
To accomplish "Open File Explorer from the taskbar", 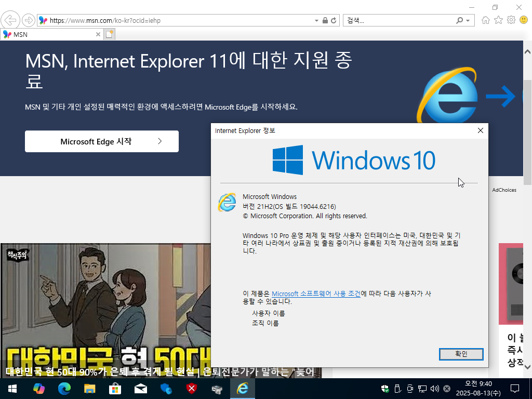I will 89,389.
